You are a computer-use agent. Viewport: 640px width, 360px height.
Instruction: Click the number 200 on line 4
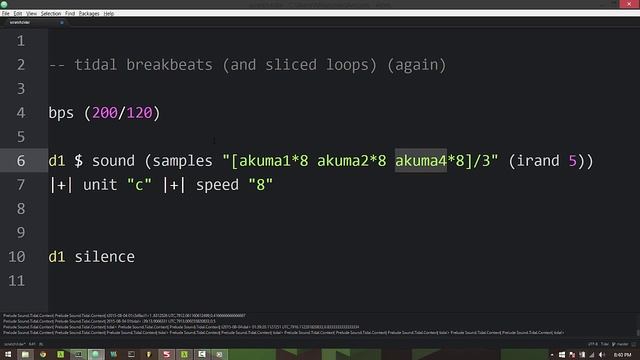click(104, 113)
